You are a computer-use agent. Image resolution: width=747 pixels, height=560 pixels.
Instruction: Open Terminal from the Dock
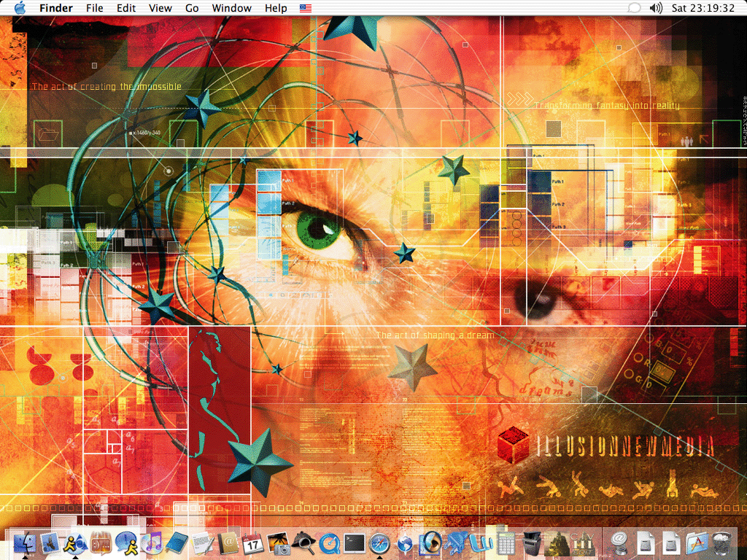point(354,543)
